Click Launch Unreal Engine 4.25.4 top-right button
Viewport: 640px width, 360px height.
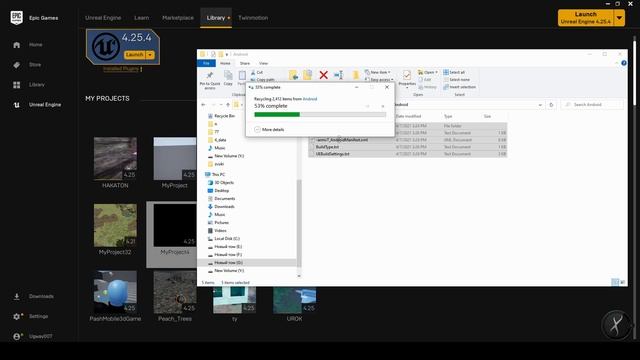[x=586, y=18]
